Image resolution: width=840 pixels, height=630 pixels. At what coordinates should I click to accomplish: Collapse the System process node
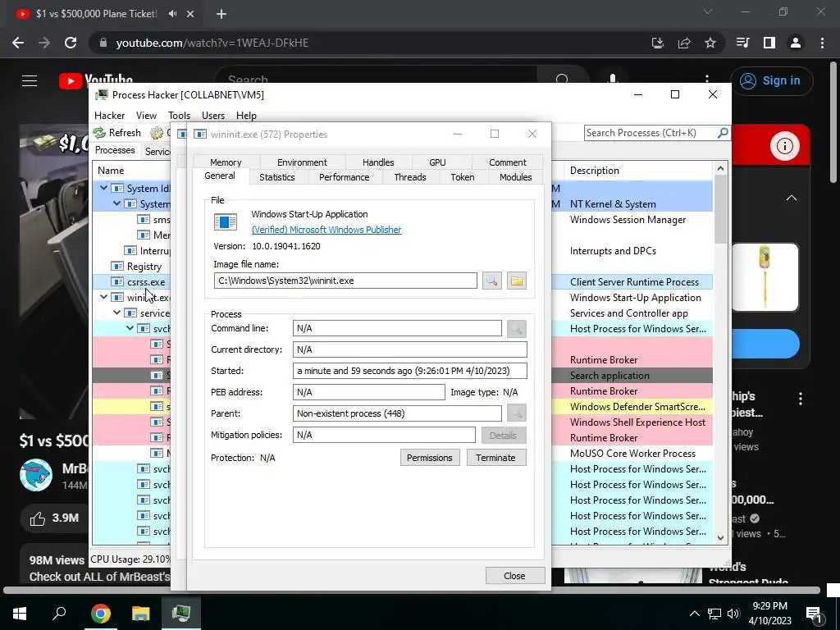click(x=116, y=203)
